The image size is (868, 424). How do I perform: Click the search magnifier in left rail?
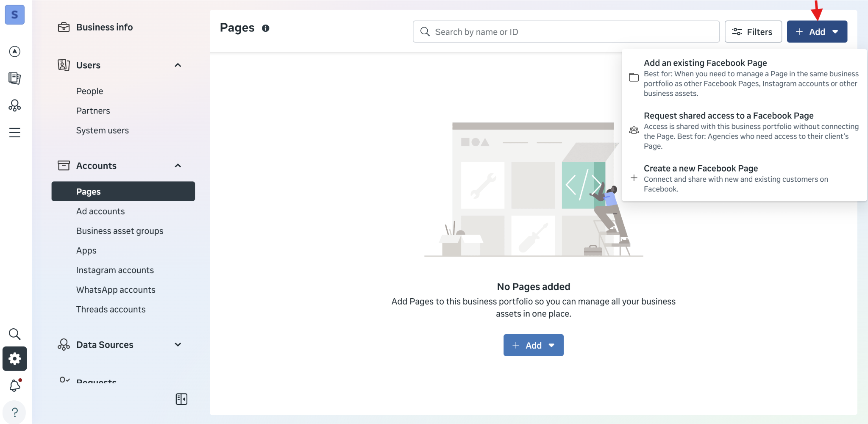coord(15,334)
